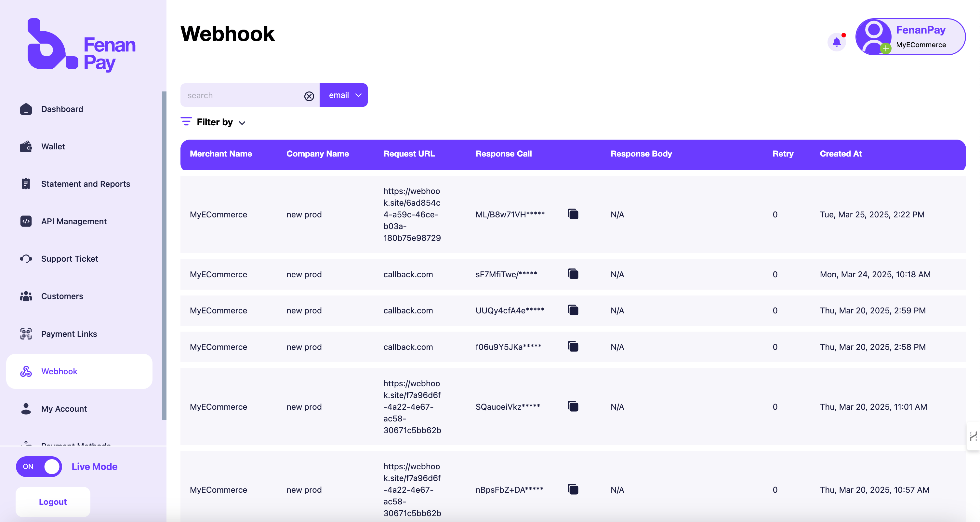The image size is (980, 522).
Task: Go to Dashboard
Action: [62, 109]
